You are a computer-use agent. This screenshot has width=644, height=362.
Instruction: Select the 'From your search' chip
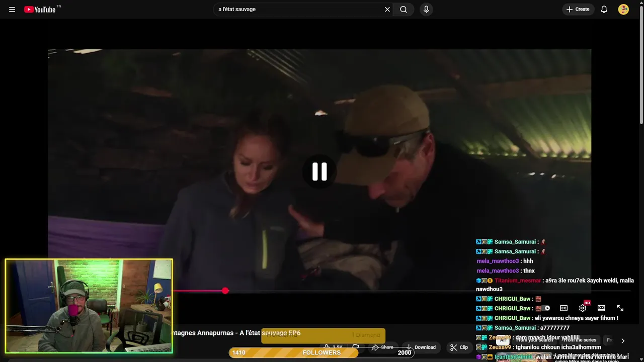534,340
